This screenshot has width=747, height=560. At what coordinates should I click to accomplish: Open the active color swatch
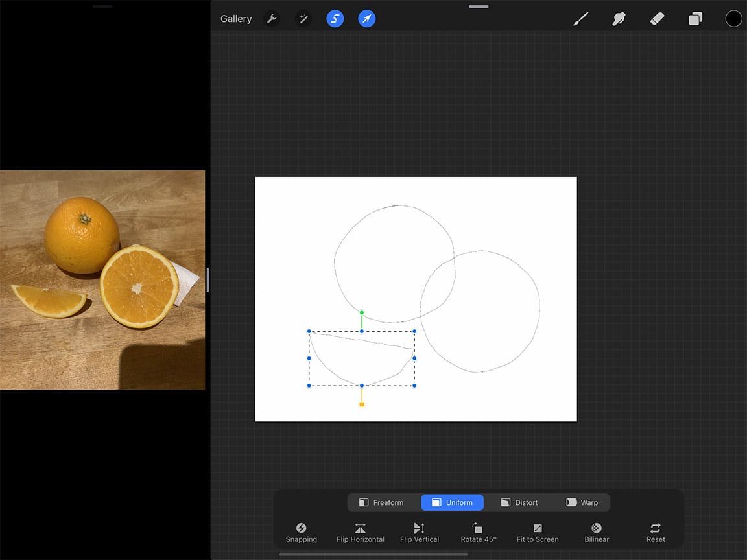pyautogui.click(x=733, y=18)
